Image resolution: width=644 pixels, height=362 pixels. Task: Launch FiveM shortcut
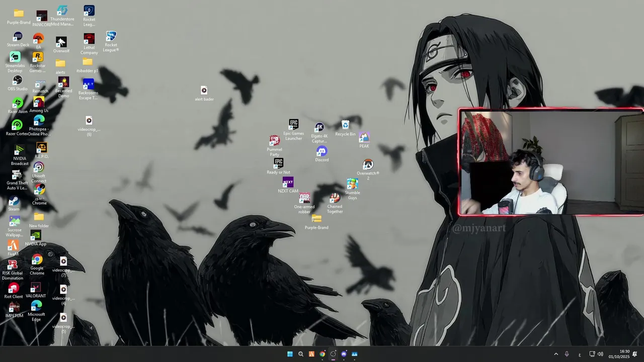[x=13, y=248]
